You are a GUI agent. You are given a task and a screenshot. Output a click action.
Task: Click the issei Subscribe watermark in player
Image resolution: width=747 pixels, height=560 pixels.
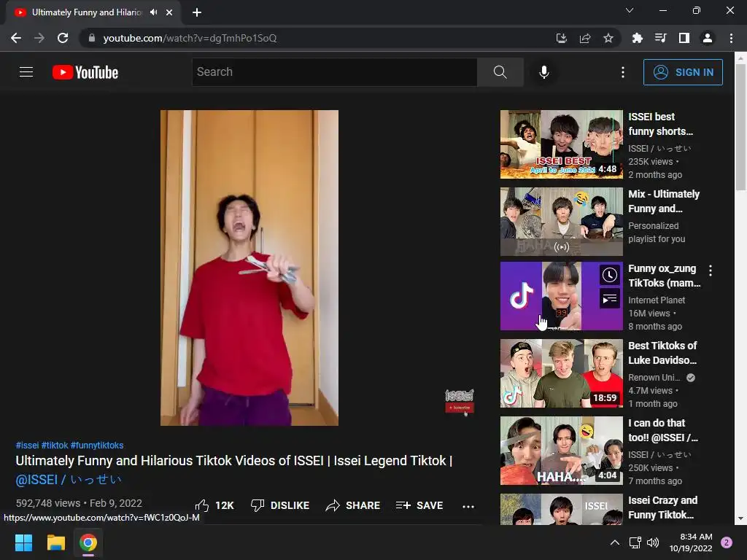click(460, 402)
